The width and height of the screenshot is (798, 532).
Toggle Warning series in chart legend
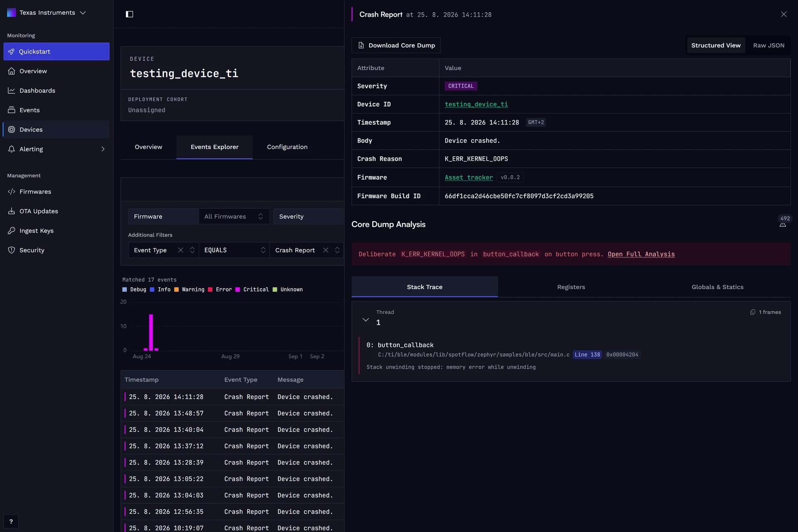(189, 290)
